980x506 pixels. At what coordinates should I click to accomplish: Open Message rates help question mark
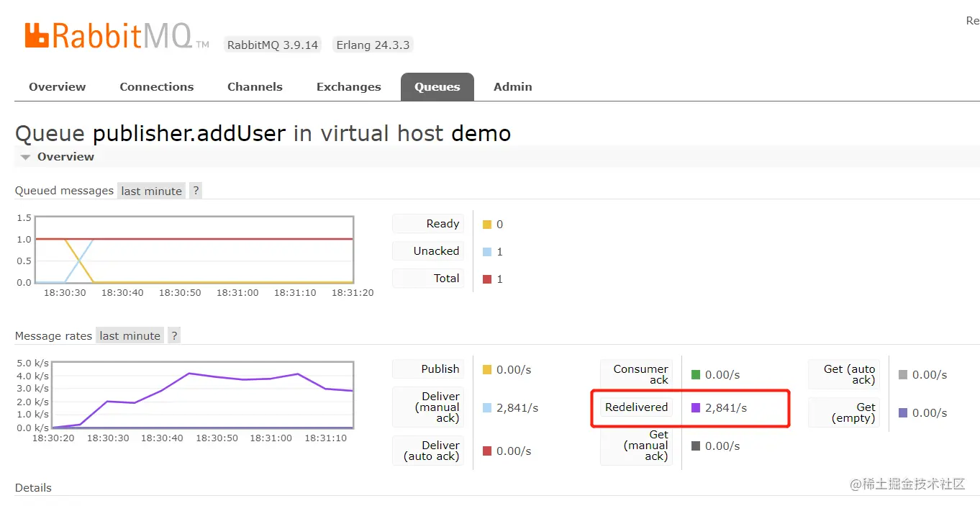[x=173, y=335]
